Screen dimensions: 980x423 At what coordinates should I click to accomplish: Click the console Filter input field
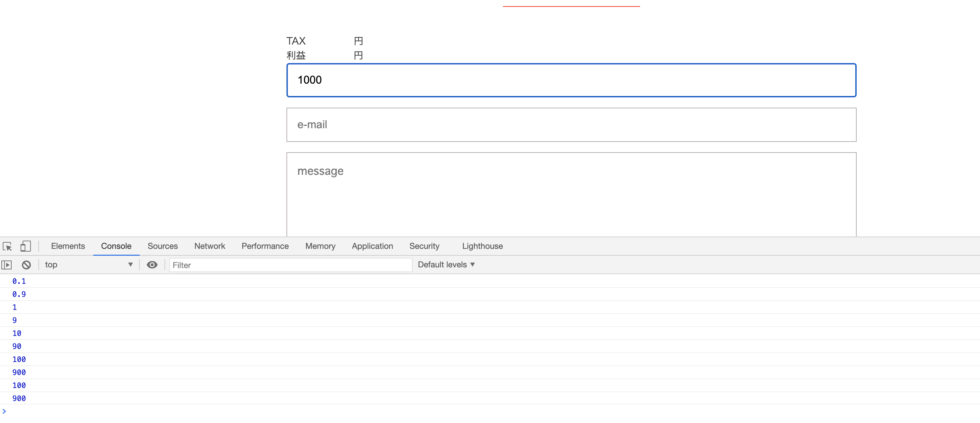[290, 265]
